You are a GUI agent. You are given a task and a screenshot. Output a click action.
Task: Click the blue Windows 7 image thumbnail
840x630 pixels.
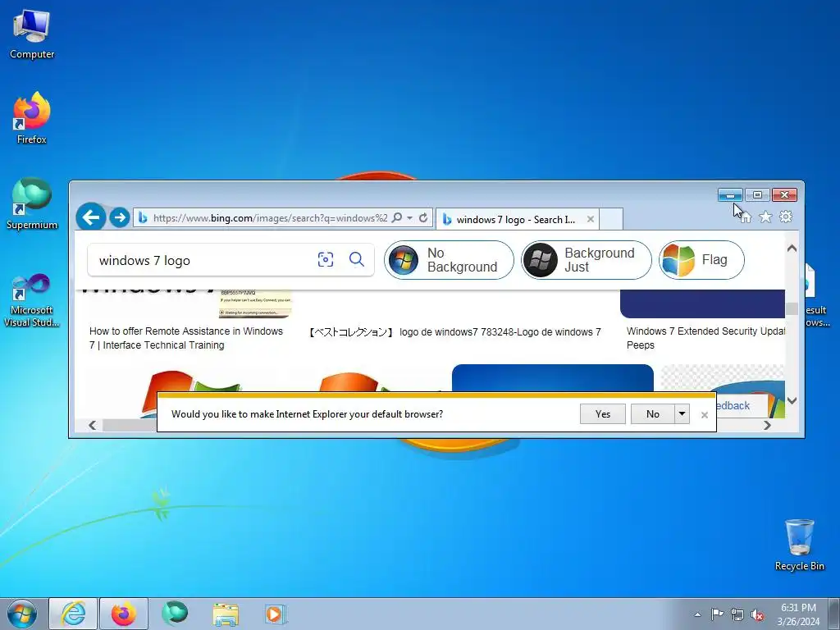click(x=553, y=379)
